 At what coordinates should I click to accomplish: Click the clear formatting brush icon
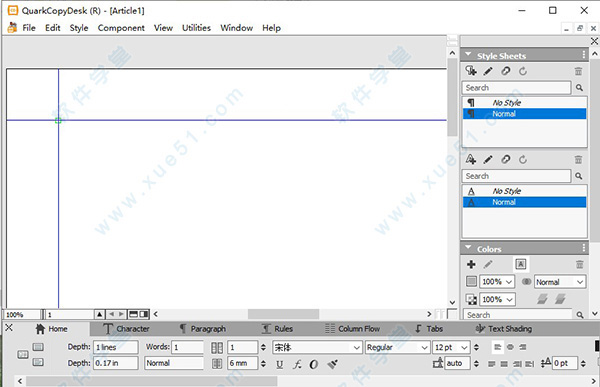332,364
